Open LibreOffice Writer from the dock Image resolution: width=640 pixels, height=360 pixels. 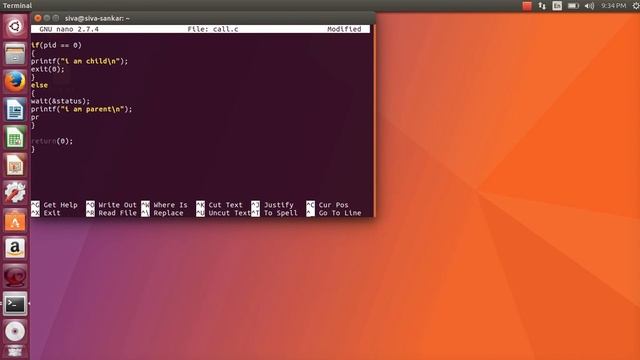point(15,109)
